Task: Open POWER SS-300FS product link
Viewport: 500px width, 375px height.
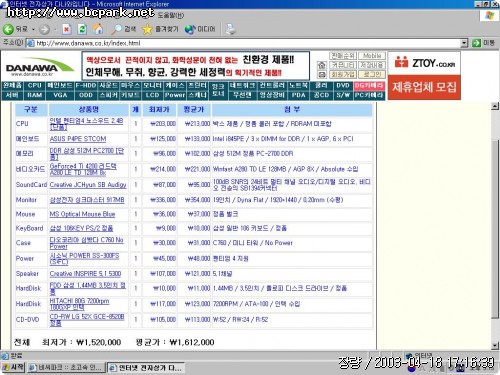Action: tap(84, 259)
